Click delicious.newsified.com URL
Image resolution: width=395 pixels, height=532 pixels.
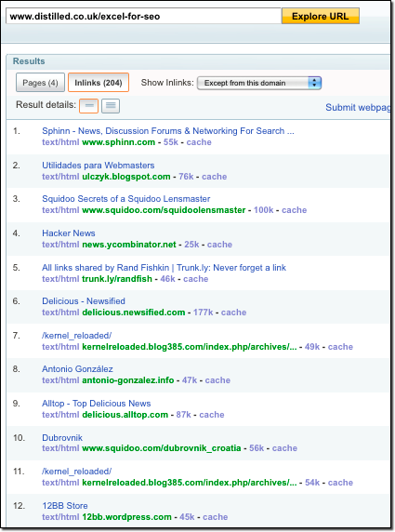click(x=134, y=313)
